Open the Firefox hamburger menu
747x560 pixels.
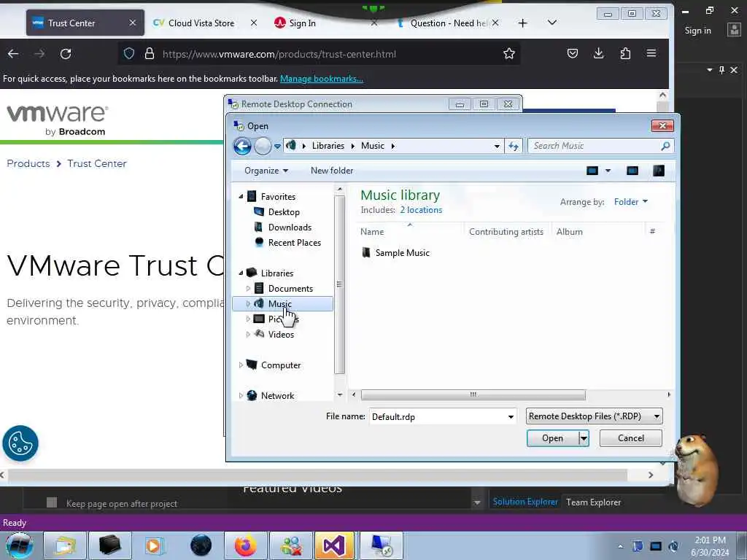coord(651,53)
